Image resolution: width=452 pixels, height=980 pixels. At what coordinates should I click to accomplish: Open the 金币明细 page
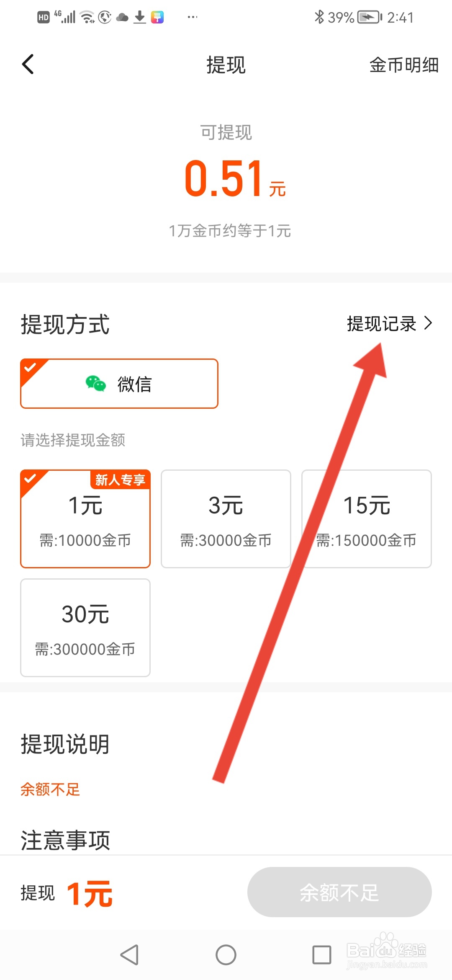tap(404, 65)
